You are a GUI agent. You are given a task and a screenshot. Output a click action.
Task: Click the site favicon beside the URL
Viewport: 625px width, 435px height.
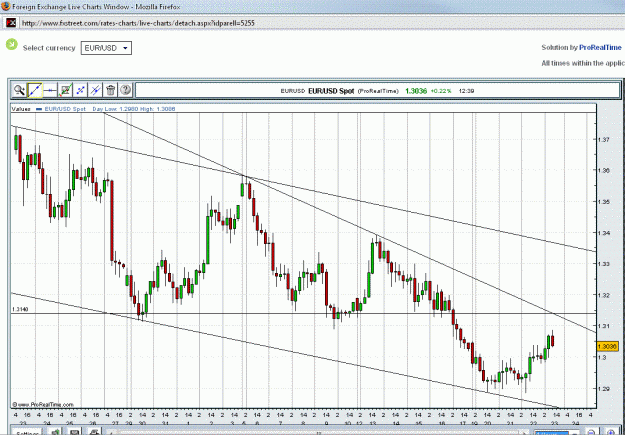10,23
